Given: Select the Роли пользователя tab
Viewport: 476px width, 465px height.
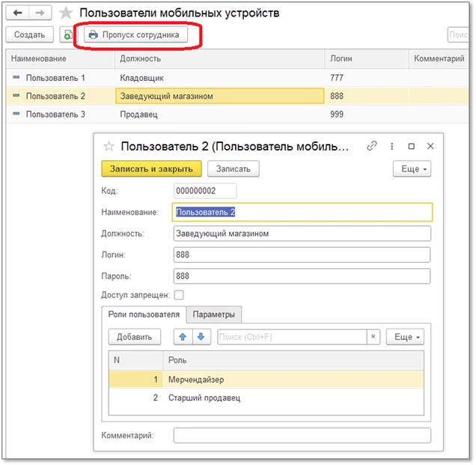Looking at the screenshot, I should (x=143, y=314).
